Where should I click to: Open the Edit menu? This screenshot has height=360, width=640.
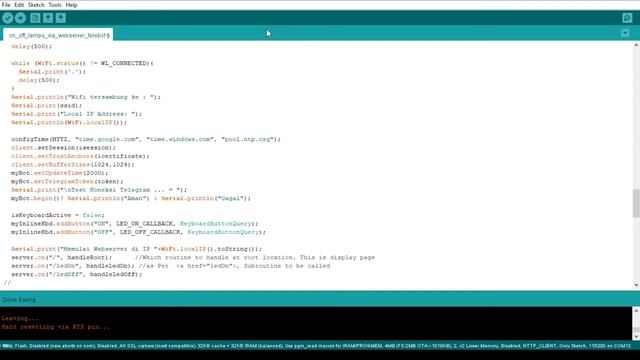[x=19, y=5]
